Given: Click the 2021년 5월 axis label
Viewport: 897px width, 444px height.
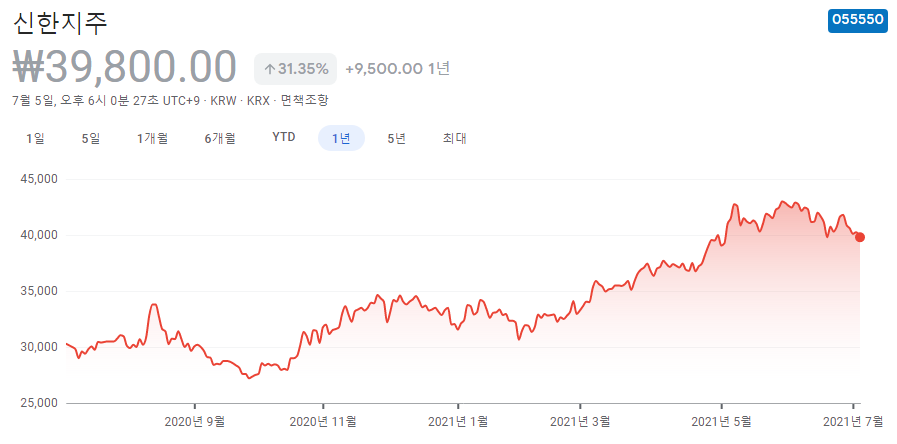Looking at the screenshot, I should click(722, 422).
